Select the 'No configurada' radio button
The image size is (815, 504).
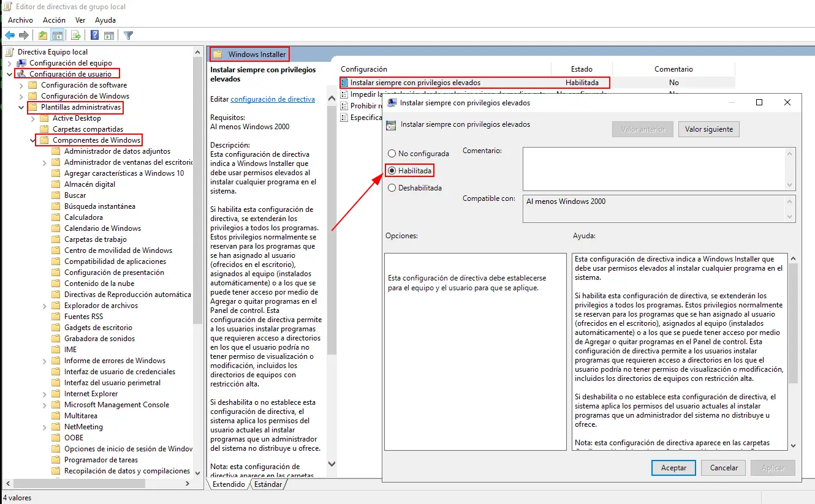(x=392, y=154)
